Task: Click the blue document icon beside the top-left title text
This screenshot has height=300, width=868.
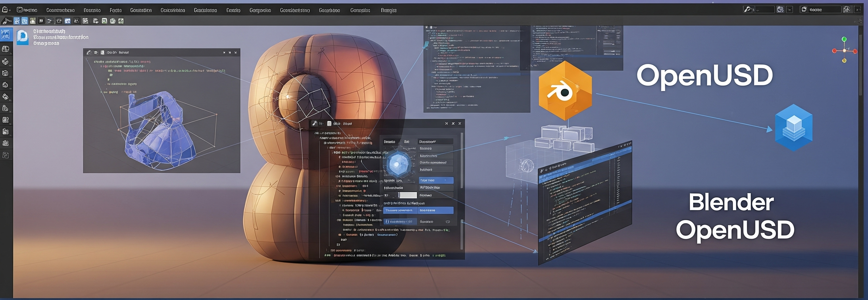Action: click(x=23, y=37)
